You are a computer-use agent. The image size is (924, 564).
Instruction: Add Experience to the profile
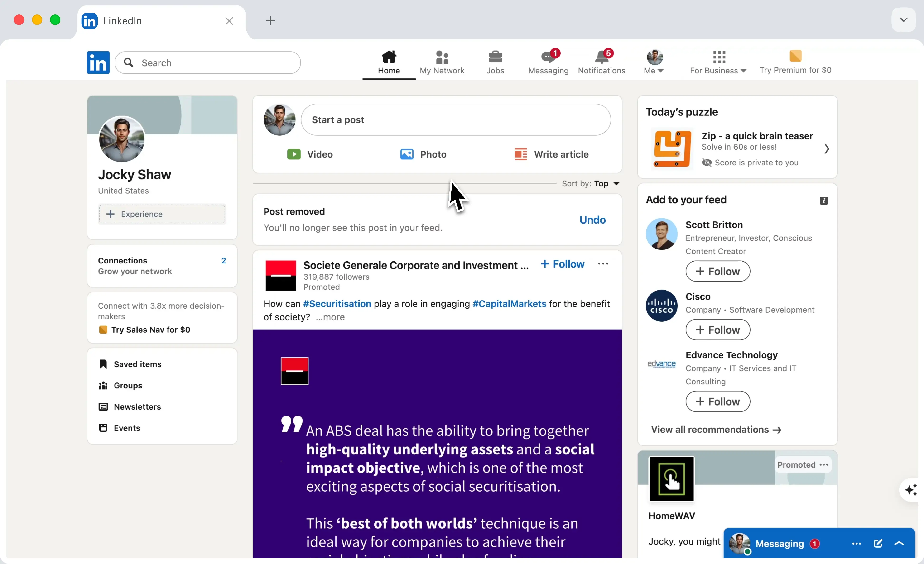pyautogui.click(x=162, y=214)
